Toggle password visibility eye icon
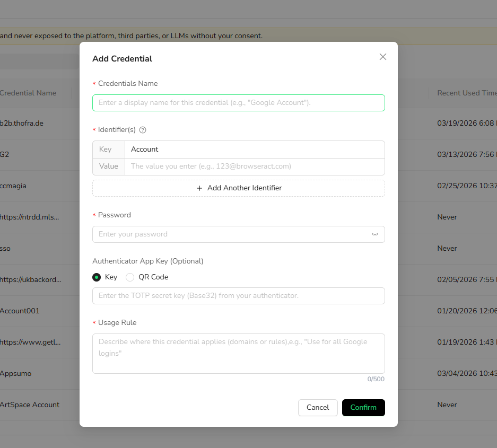 (374, 234)
